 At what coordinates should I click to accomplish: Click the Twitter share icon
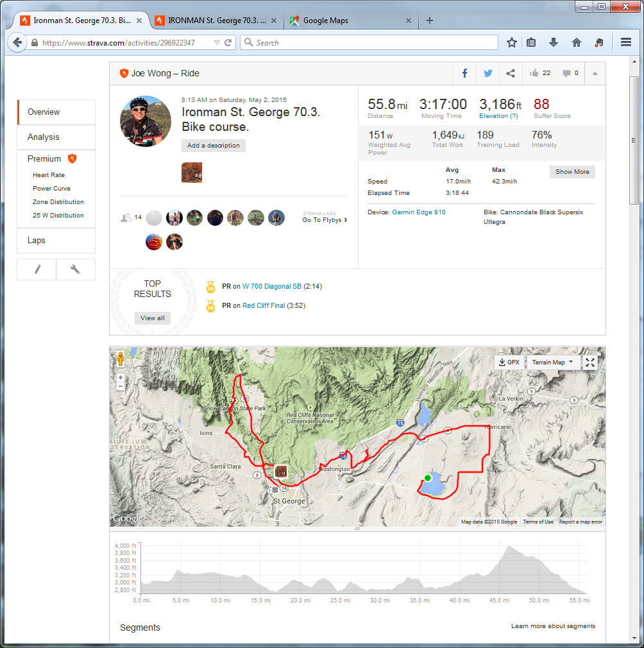[x=487, y=73]
